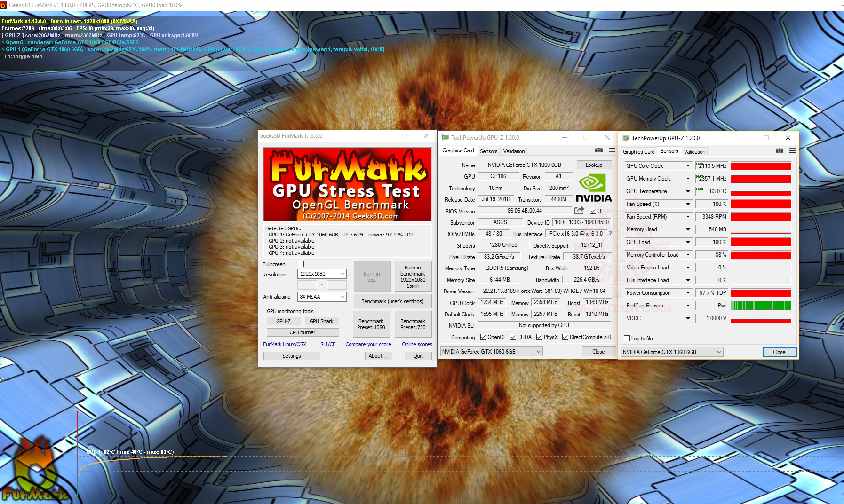Open the GPU selector dropdown in the Graphics Card window

click(x=492, y=351)
